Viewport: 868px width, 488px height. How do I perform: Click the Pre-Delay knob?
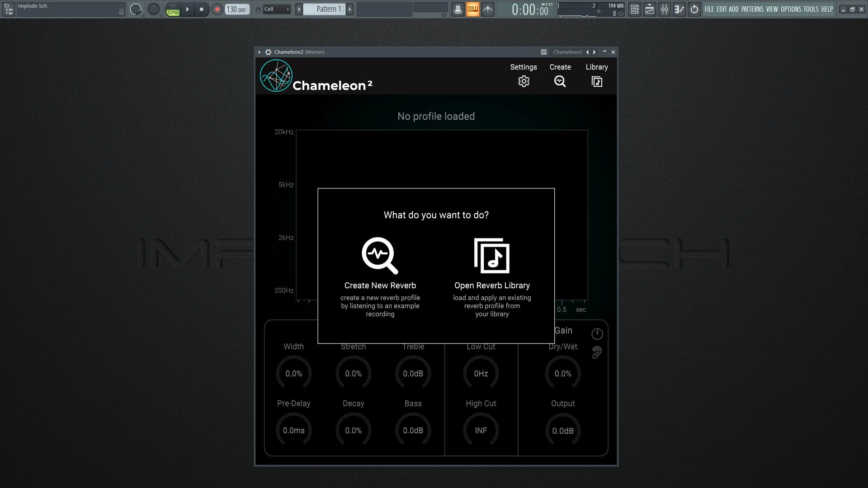coord(294,431)
